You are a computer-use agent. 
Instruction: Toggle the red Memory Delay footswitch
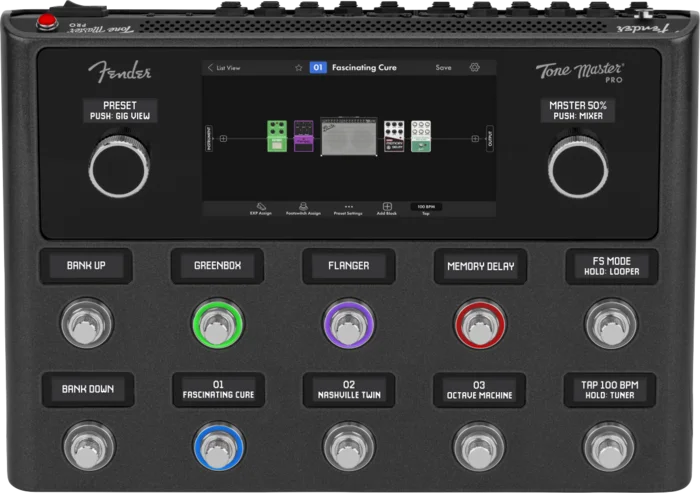click(x=478, y=323)
